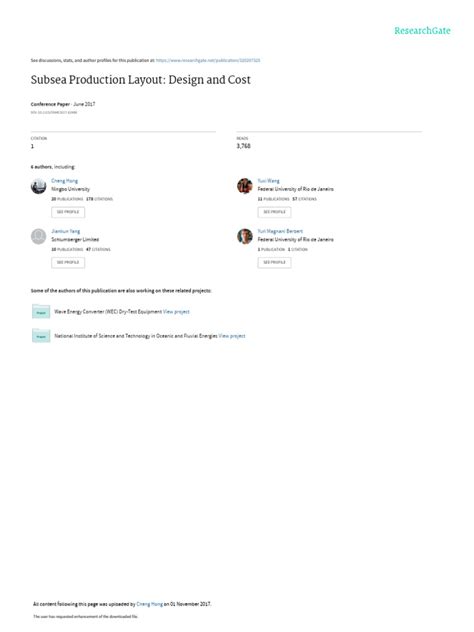Screen dimensions: 474x632
Task: Open Cheng Hong author name link
Action: pos(64,181)
